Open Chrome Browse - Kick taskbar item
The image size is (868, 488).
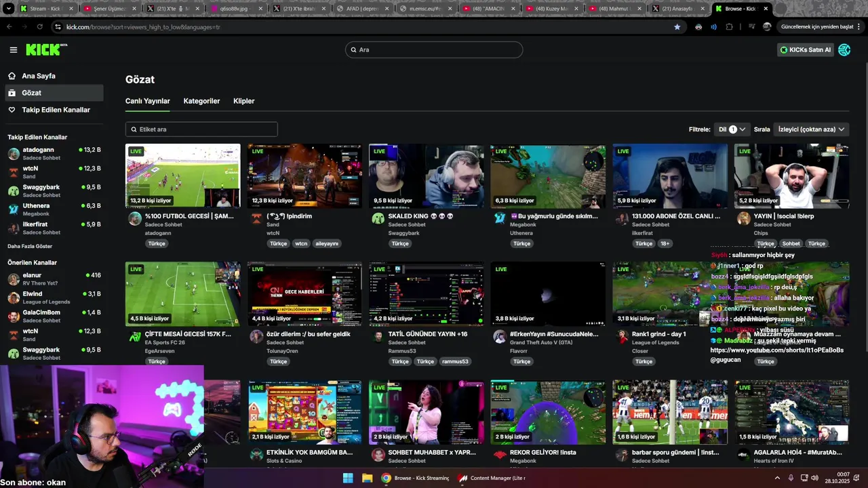(415, 478)
